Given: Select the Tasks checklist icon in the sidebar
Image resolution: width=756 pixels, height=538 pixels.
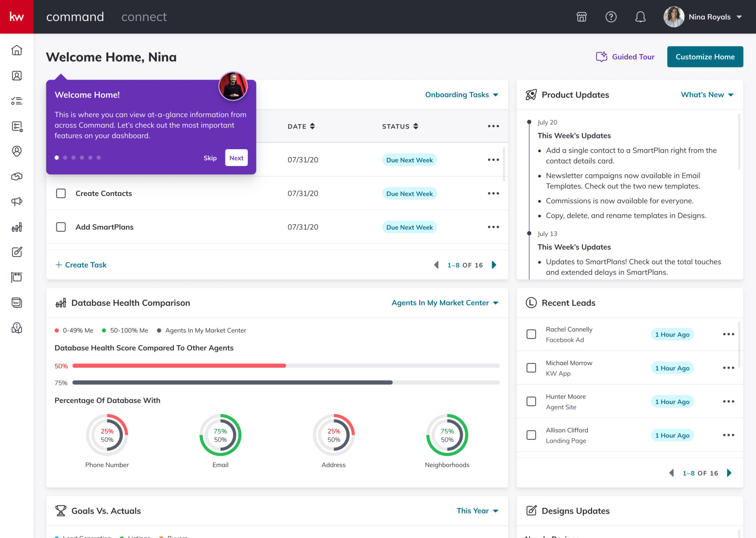Looking at the screenshot, I should [17, 101].
